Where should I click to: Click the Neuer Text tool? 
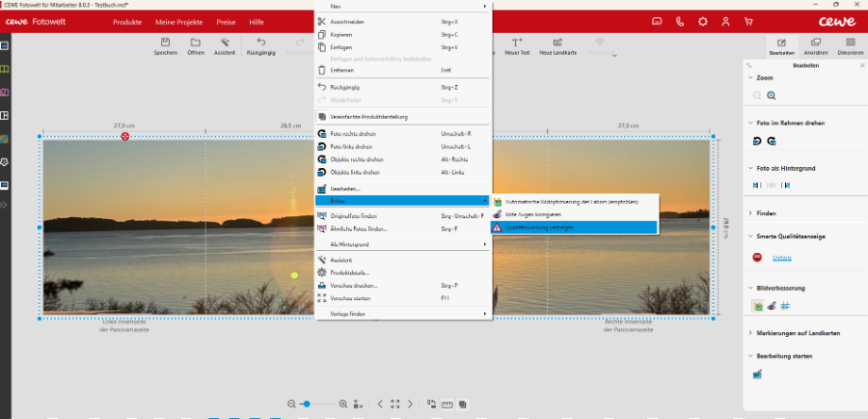tap(517, 43)
